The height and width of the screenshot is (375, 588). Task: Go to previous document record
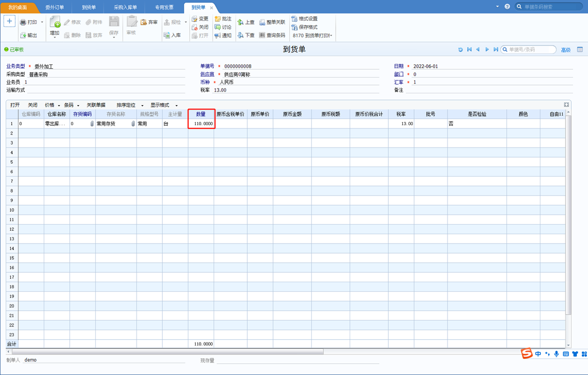[x=478, y=49]
